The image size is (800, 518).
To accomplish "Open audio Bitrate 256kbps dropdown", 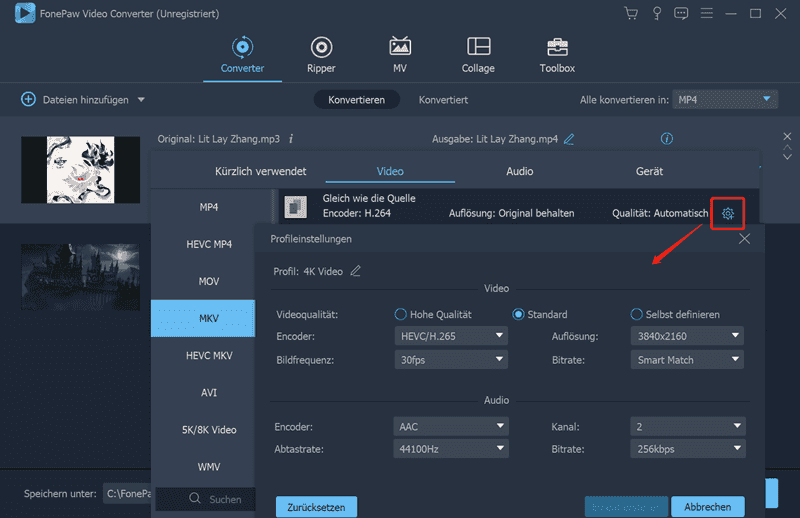I will pyautogui.click(x=688, y=449).
